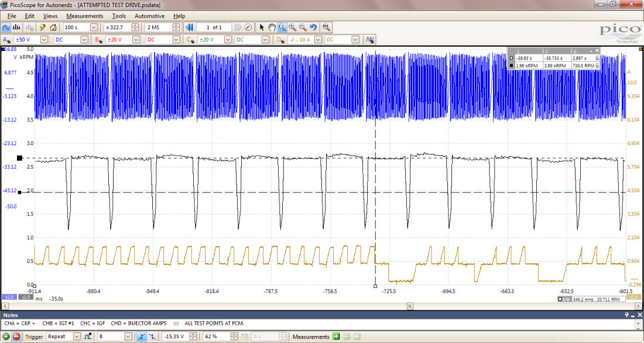Select persistence mode icon
Screen dimensions: 644x343
tap(29, 28)
